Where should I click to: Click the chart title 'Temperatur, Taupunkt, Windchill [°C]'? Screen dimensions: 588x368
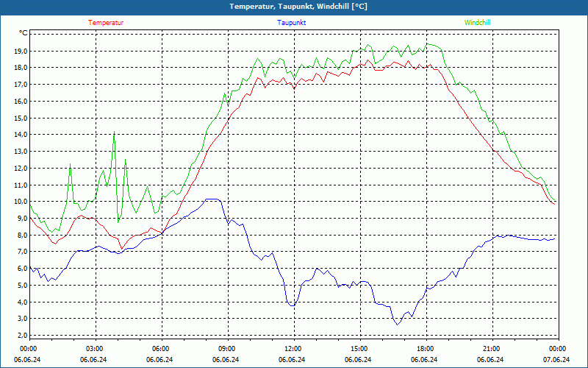click(x=298, y=7)
